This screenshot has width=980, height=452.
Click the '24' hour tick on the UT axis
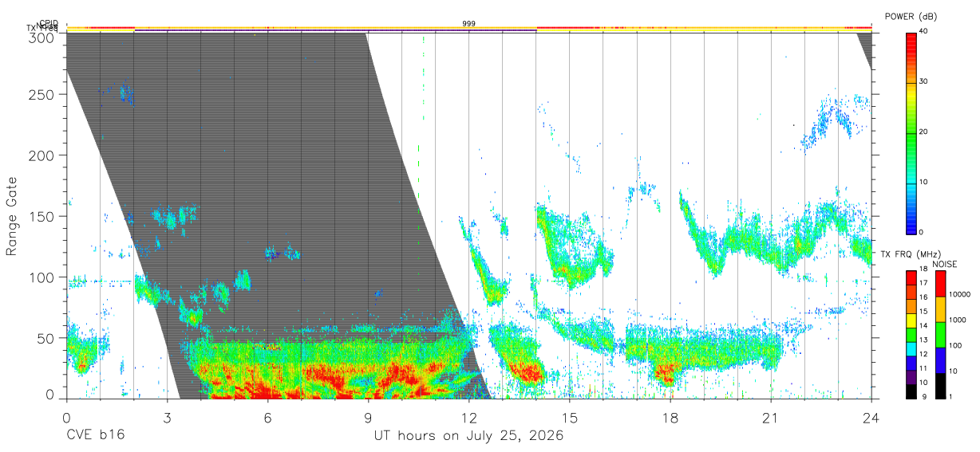[871, 418]
